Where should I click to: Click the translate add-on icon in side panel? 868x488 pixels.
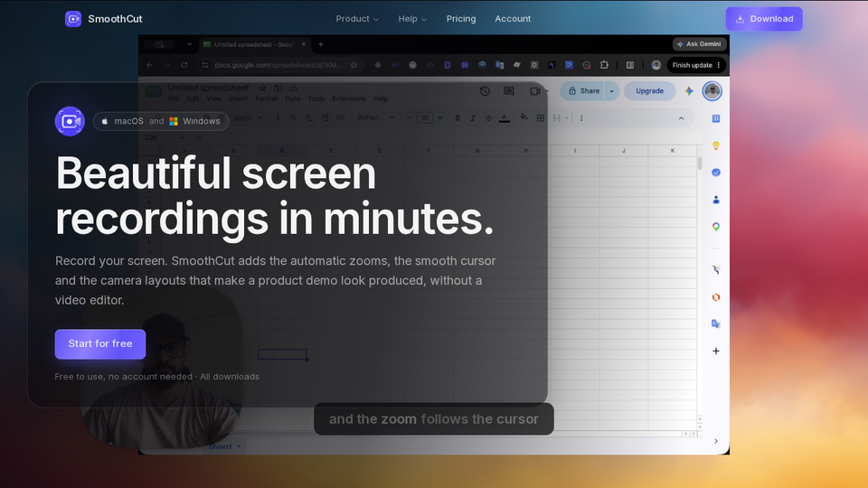pyautogui.click(x=716, y=324)
